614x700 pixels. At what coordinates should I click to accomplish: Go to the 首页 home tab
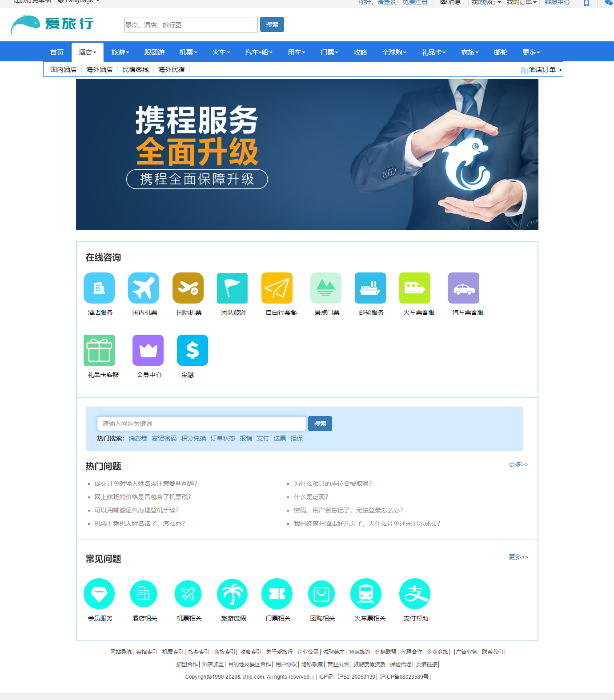(x=57, y=52)
